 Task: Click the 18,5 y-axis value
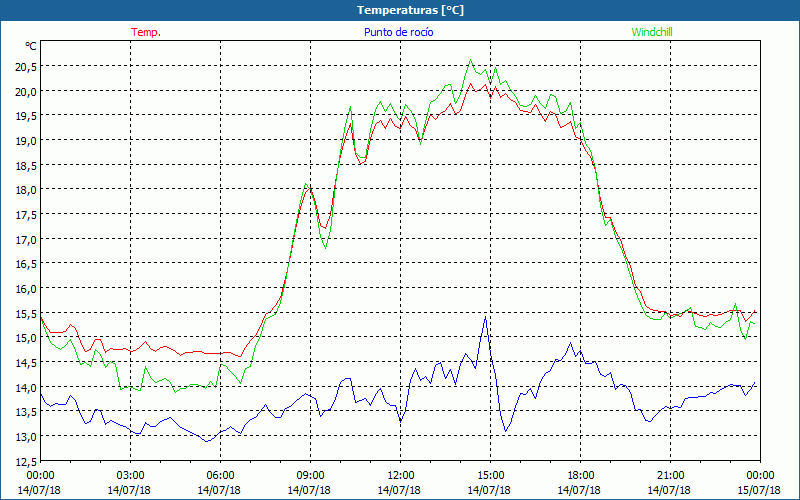click(27, 165)
